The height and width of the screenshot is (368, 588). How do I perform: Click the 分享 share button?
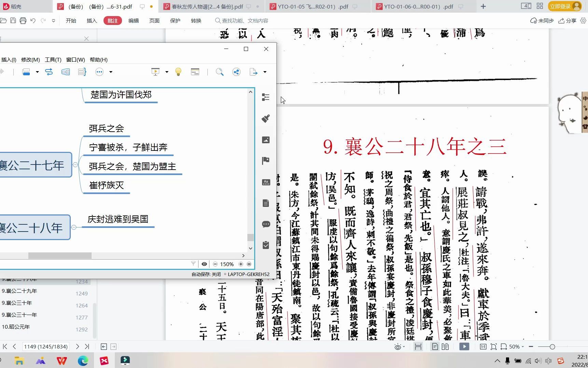[567, 21]
